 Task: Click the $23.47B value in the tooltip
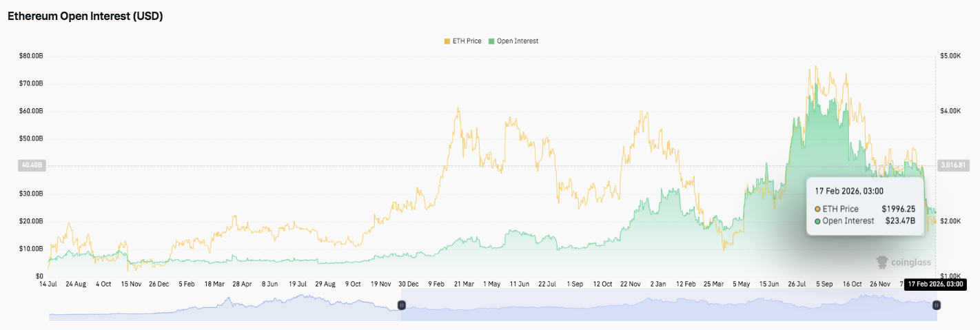pyautogui.click(x=900, y=221)
